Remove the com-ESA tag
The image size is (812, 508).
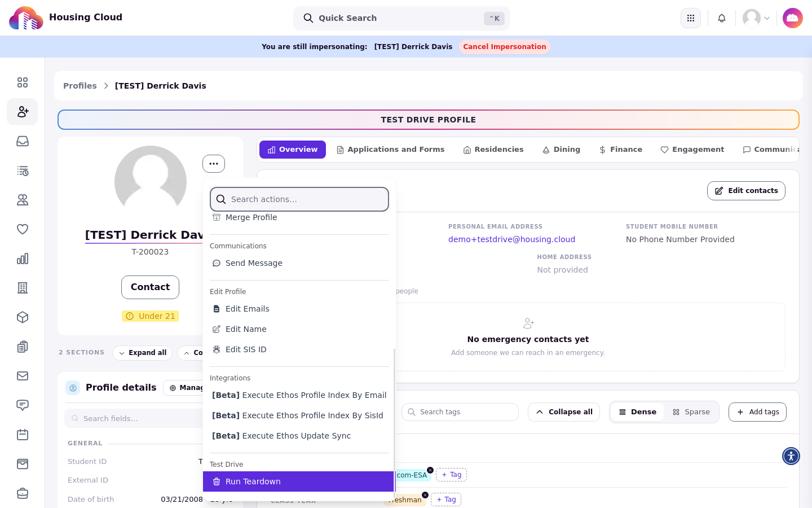coord(430,470)
